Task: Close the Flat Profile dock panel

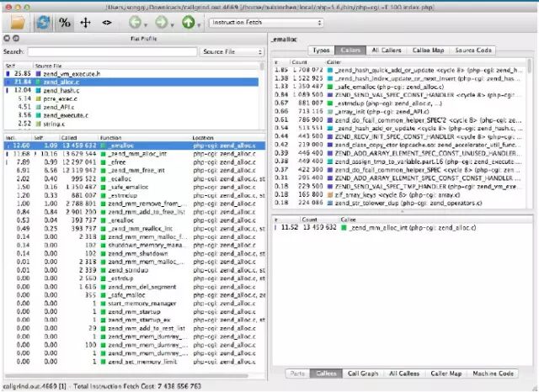Action: pyautogui.click(x=7, y=39)
